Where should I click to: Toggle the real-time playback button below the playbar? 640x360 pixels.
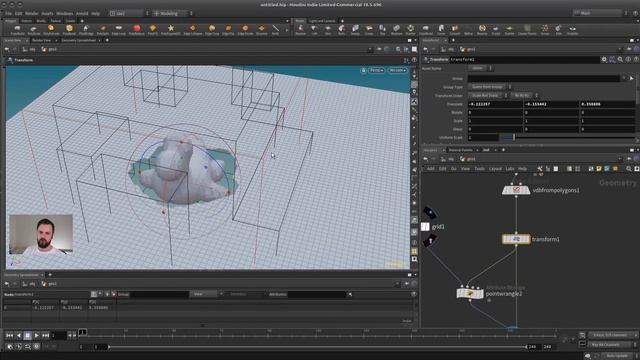click(x=10, y=347)
